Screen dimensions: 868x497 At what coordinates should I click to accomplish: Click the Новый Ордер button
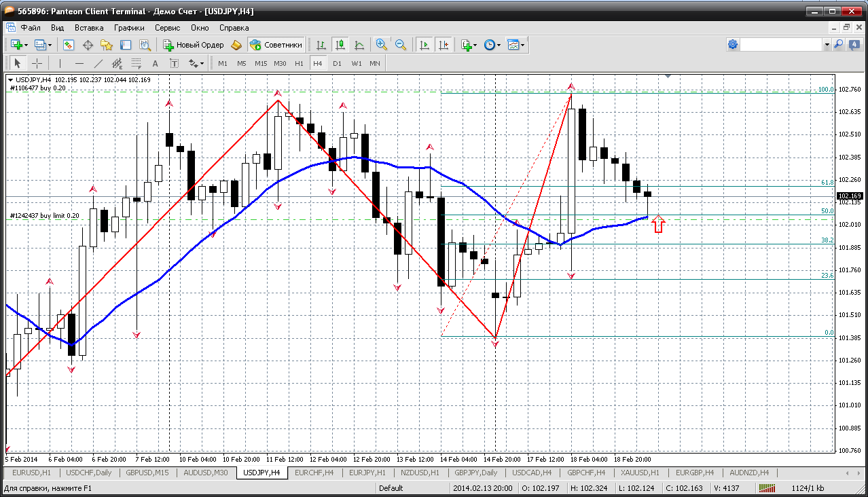[194, 45]
